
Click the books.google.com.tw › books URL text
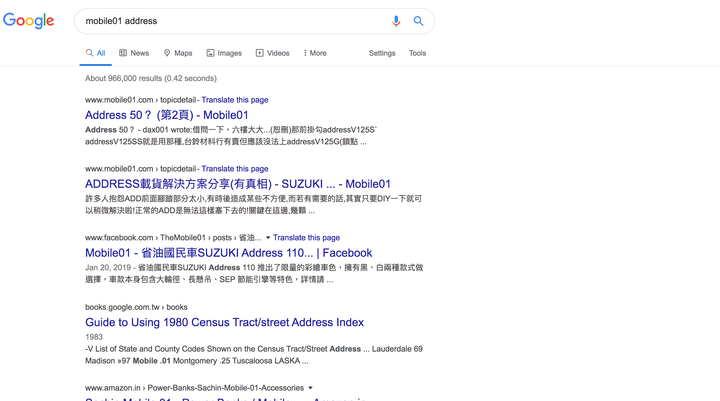136,307
